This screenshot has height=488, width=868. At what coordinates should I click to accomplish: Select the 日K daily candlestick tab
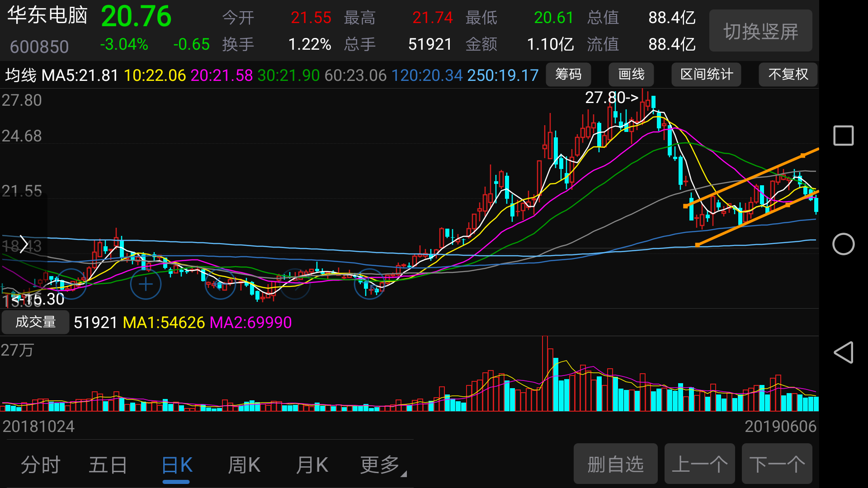[177, 465]
